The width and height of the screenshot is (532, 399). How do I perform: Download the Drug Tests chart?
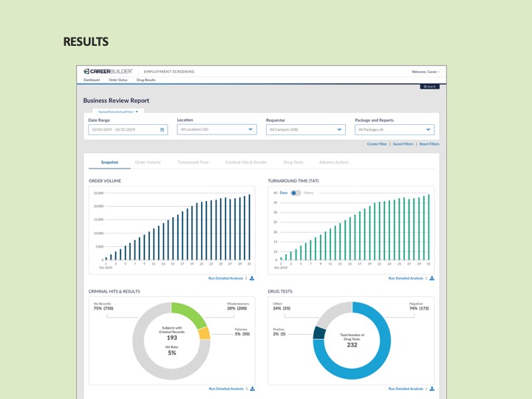(432, 389)
